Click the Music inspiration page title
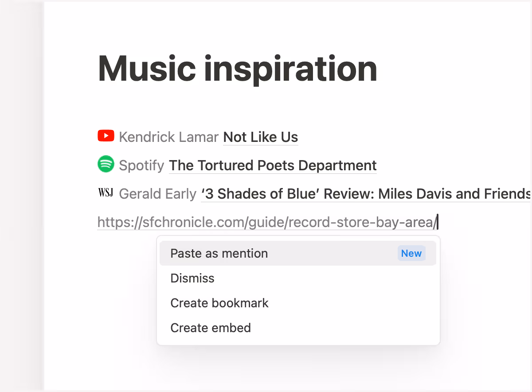The height and width of the screenshot is (392, 532). 237,69
